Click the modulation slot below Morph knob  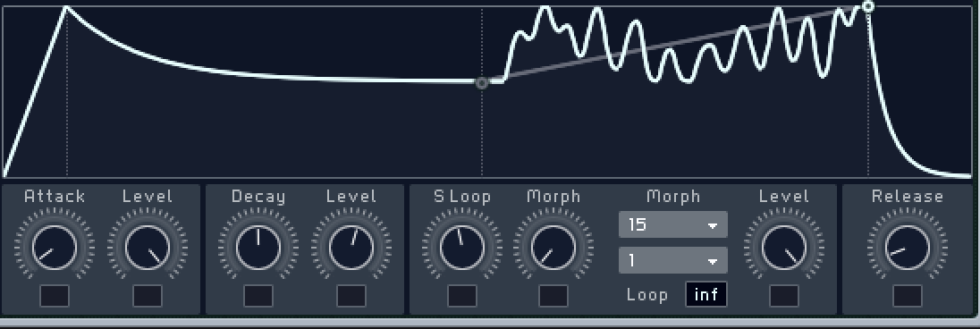pyautogui.click(x=553, y=296)
